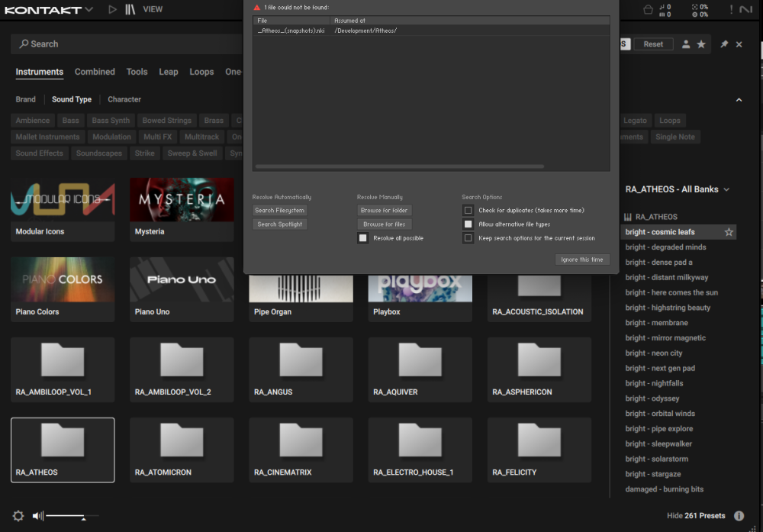The width and height of the screenshot is (763, 532).
Task: Close the browser panel with X
Action: click(739, 44)
